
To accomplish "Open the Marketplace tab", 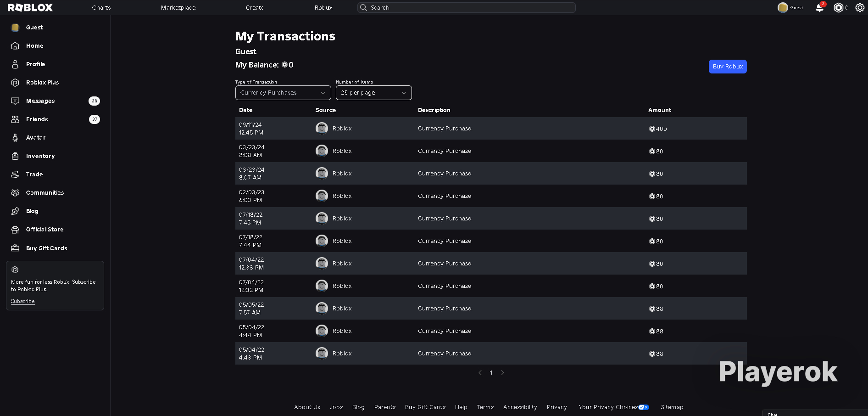I will tap(178, 8).
